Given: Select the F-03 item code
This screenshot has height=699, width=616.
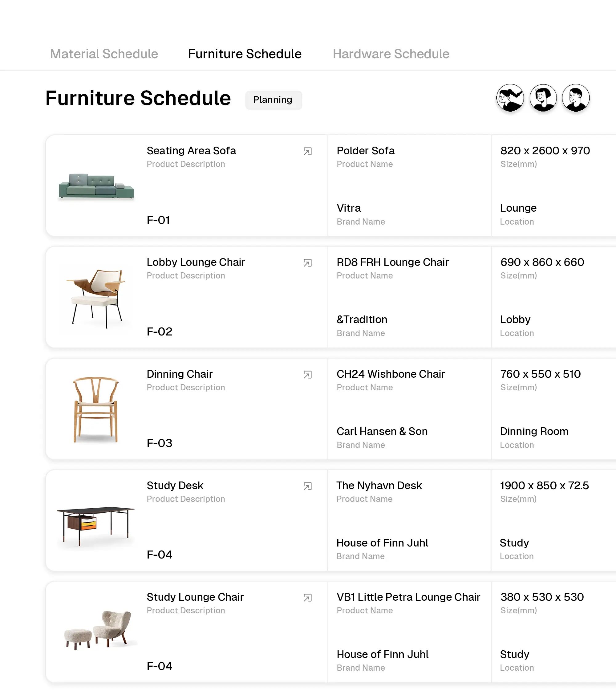Looking at the screenshot, I should pos(159,443).
